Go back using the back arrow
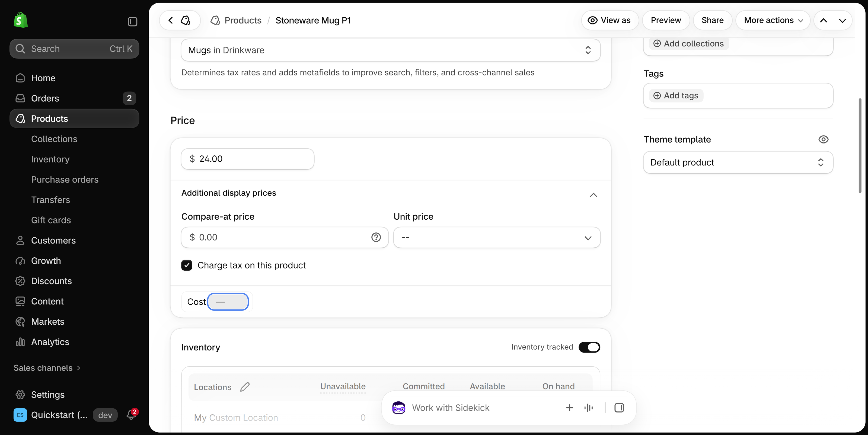Viewport: 868px width, 435px height. click(171, 20)
